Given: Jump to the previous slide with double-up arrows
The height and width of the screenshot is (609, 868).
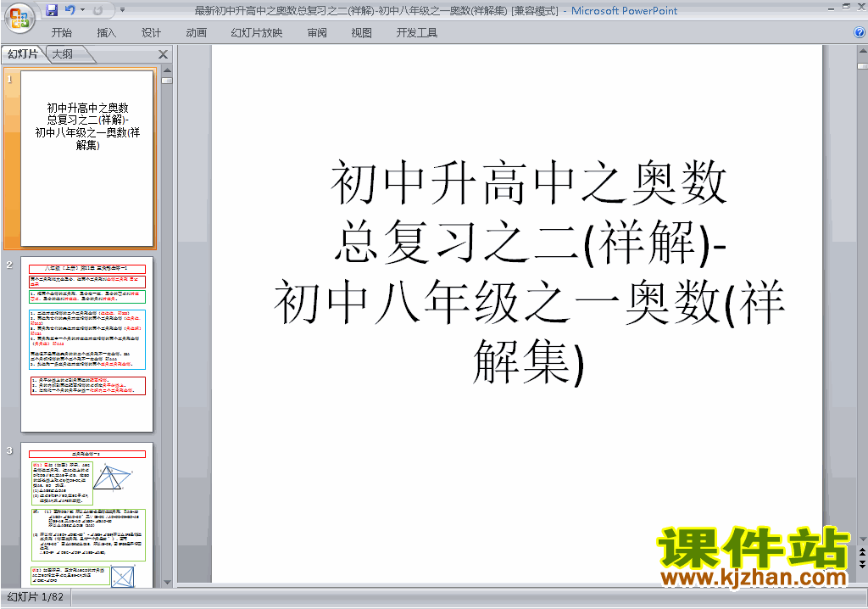Looking at the screenshot, I should 862,553.
